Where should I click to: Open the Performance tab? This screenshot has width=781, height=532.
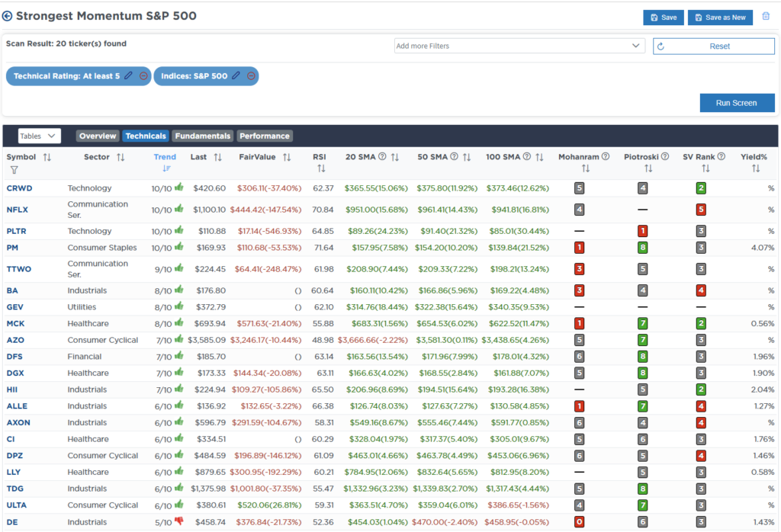tap(265, 136)
